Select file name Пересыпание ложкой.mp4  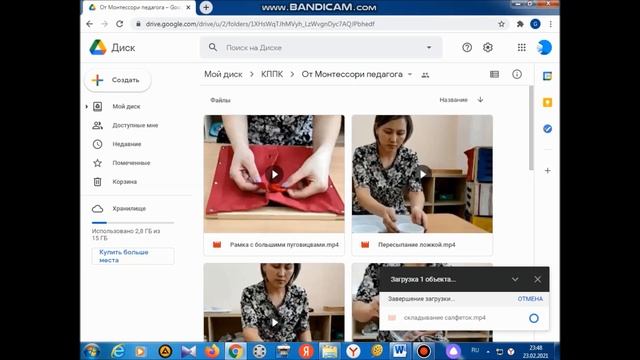pos(416,245)
